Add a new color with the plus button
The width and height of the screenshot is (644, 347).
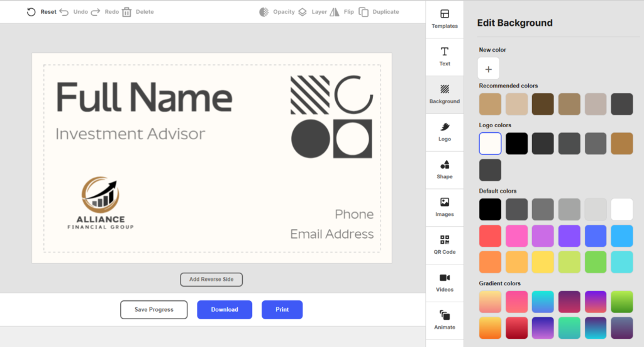[x=488, y=69]
